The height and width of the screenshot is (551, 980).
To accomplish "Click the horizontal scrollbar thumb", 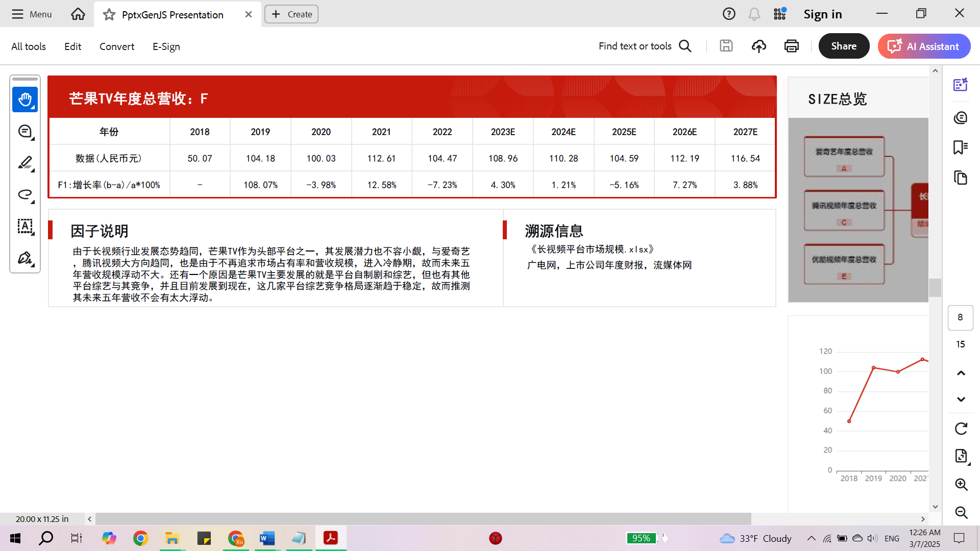I will point(423,519).
